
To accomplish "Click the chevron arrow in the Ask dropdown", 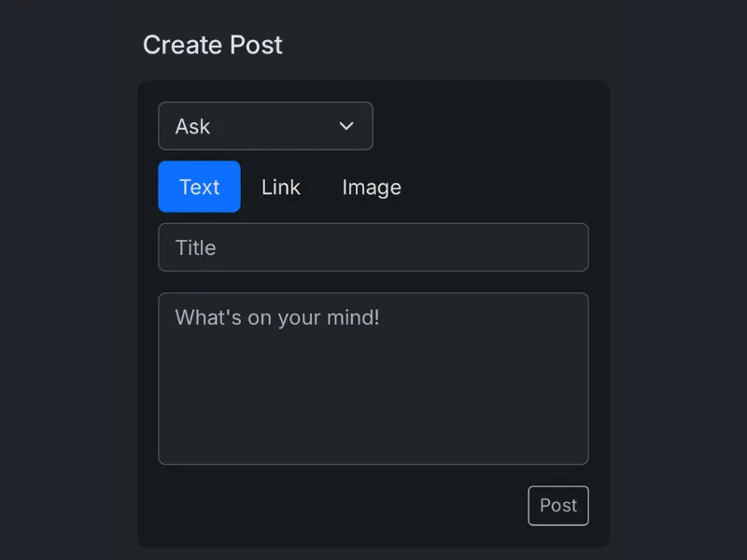I will point(346,126).
